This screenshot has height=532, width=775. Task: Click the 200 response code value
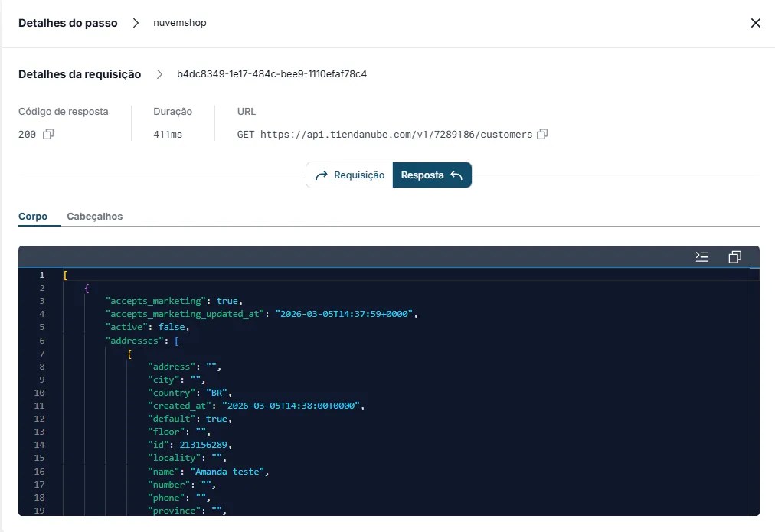[27, 135]
